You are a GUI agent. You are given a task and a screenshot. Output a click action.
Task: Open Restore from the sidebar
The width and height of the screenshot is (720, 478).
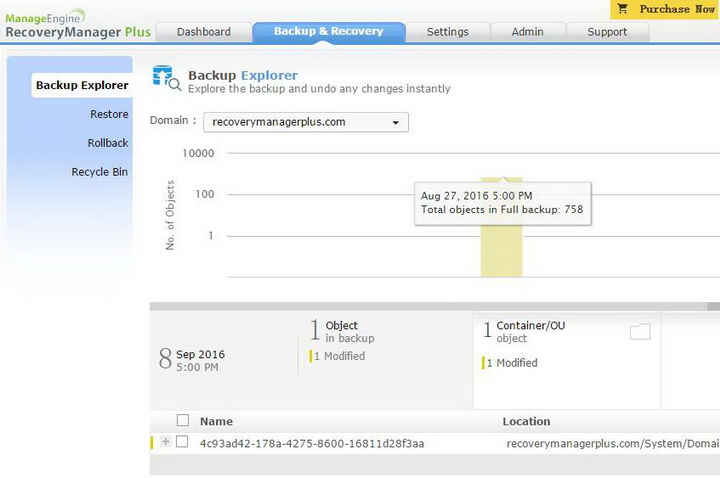(x=109, y=114)
